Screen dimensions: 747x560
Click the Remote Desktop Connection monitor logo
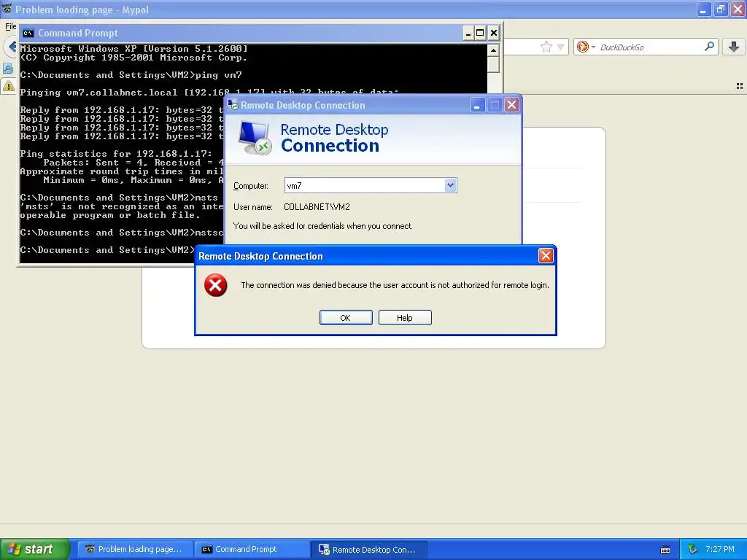(255, 138)
